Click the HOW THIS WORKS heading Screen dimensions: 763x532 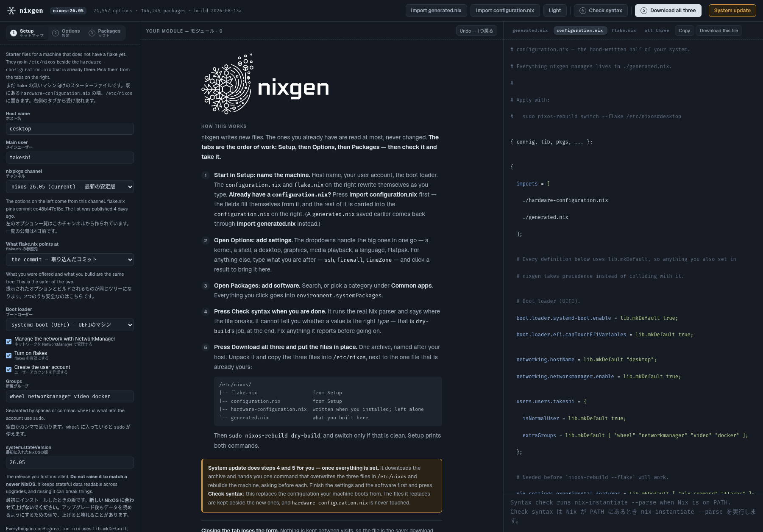[x=224, y=126]
